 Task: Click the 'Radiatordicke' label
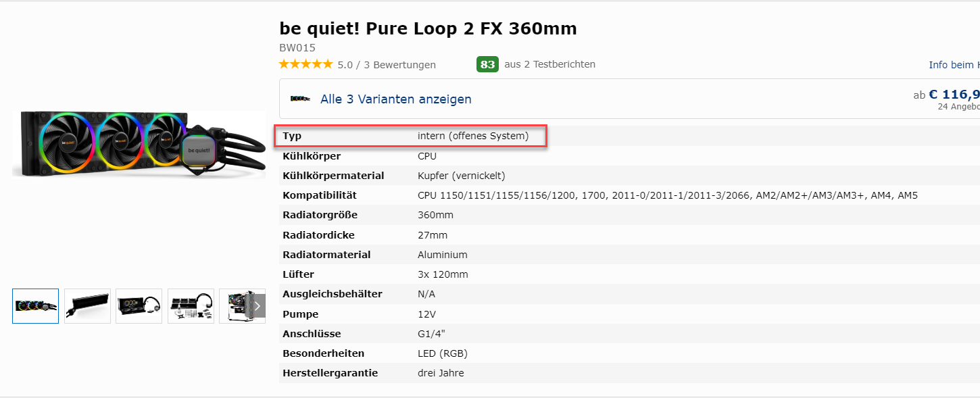(x=318, y=235)
